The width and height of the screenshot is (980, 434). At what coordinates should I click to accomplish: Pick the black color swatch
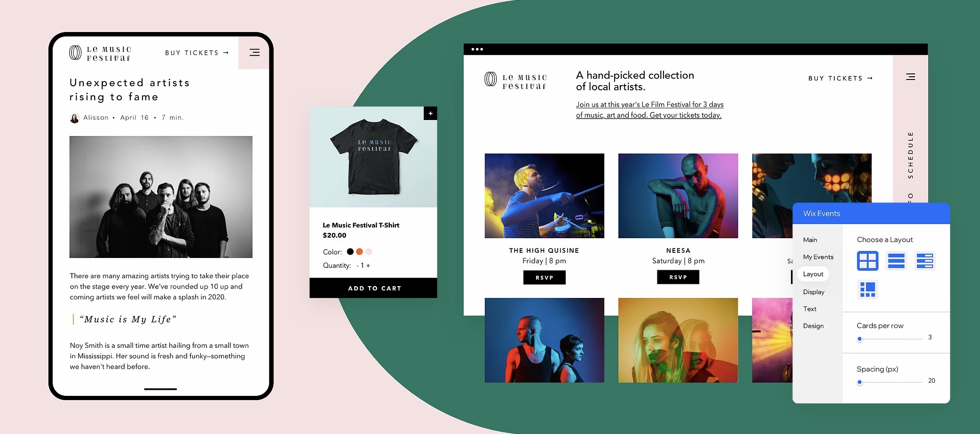tap(350, 251)
